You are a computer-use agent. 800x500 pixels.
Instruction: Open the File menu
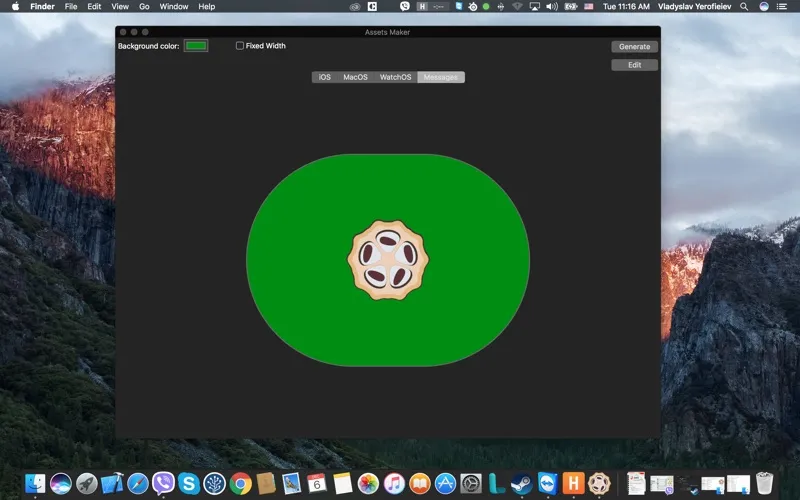click(x=71, y=6)
